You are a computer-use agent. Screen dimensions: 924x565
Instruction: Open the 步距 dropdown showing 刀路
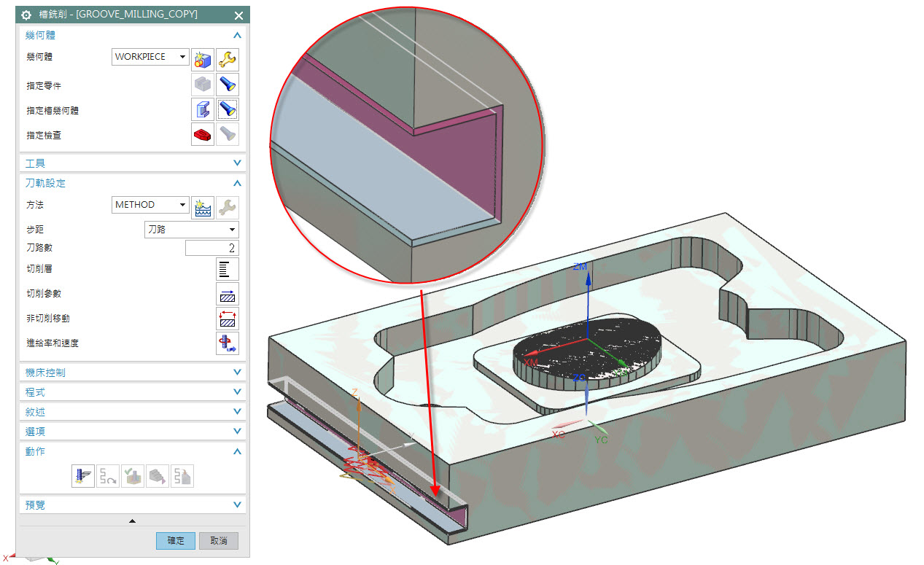click(x=192, y=230)
